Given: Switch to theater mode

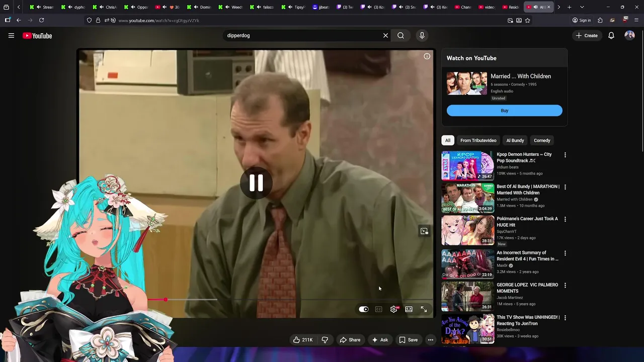Looking at the screenshot, I should click(x=409, y=309).
